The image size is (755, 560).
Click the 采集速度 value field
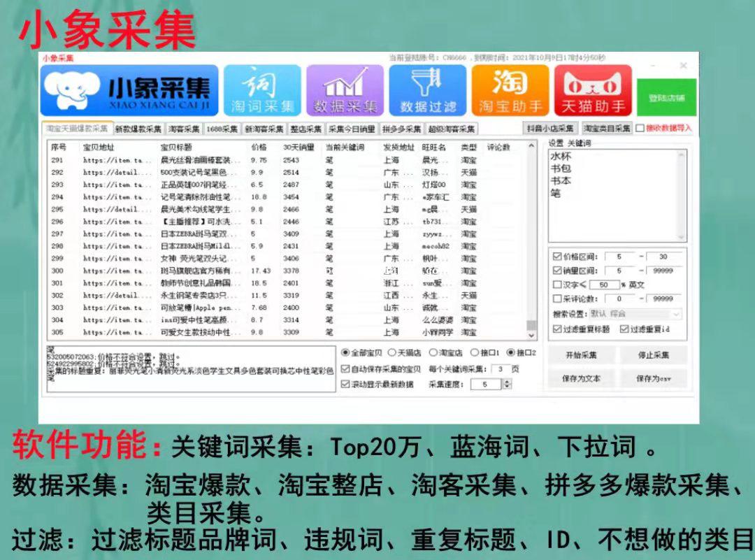click(487, 384)
